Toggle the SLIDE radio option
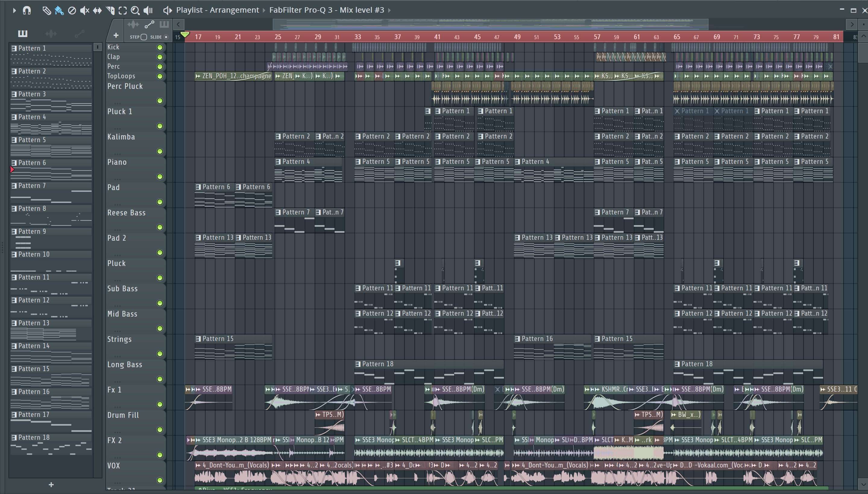 [166, 37]
